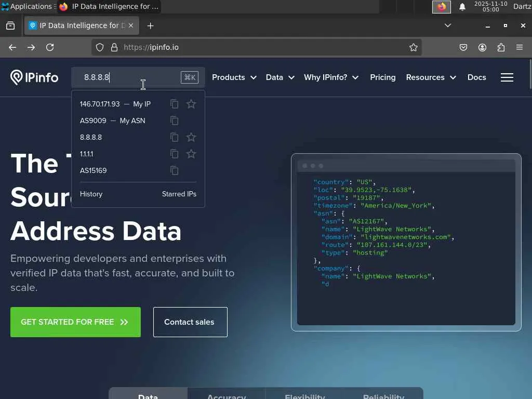The height and width of the screenshot is (399, 532).
Task: Select the AS9009 My ASN suggestion
Action: pyautogui.click(x=112, y=121)
